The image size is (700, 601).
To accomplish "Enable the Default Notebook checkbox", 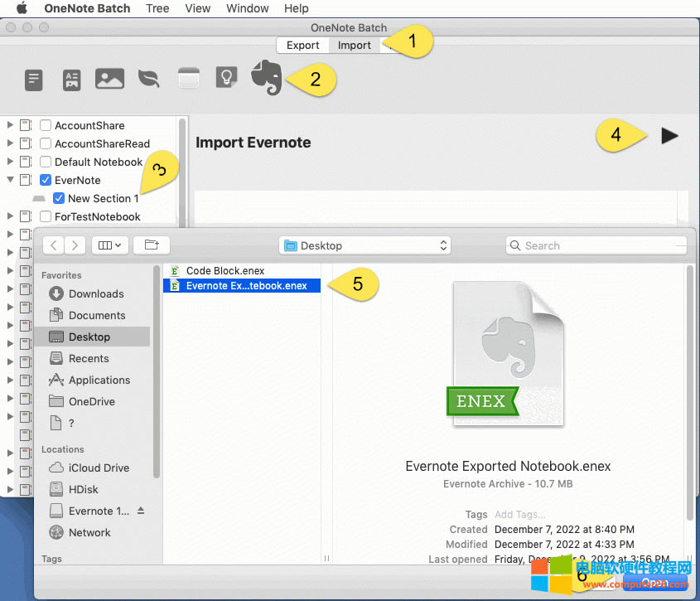I will 46,162.
